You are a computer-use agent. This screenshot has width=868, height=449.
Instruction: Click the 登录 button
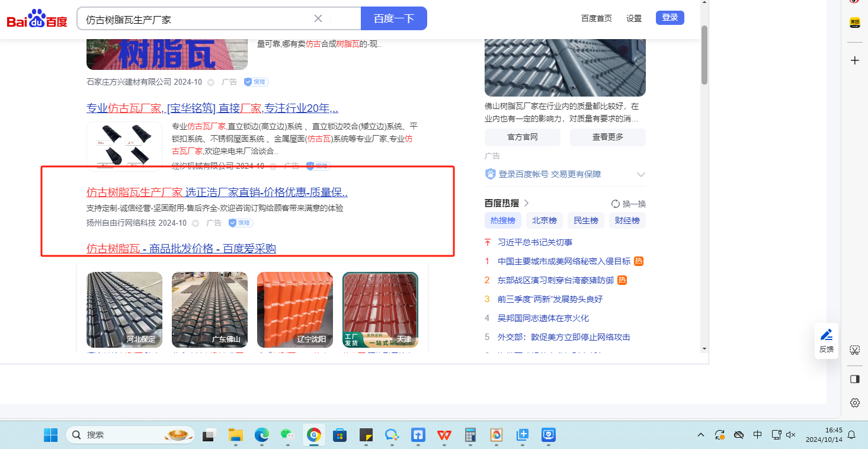670,18
